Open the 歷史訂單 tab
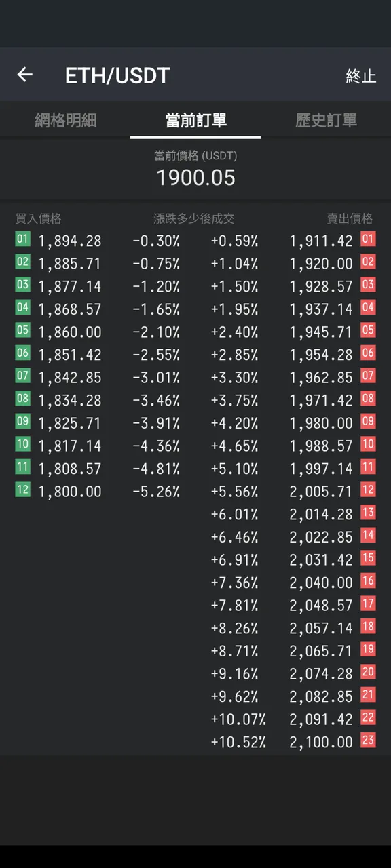This screenshot has height=868, width=391. (326, 121)
